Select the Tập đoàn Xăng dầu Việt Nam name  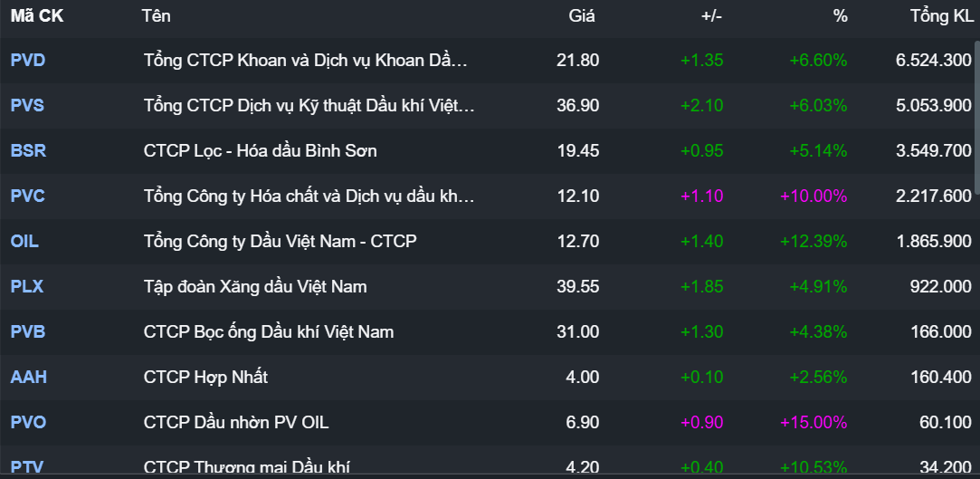(x=255, y=287)
